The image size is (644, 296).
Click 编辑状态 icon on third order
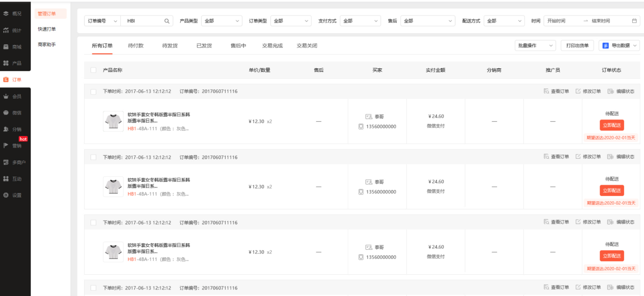point(610,222)
